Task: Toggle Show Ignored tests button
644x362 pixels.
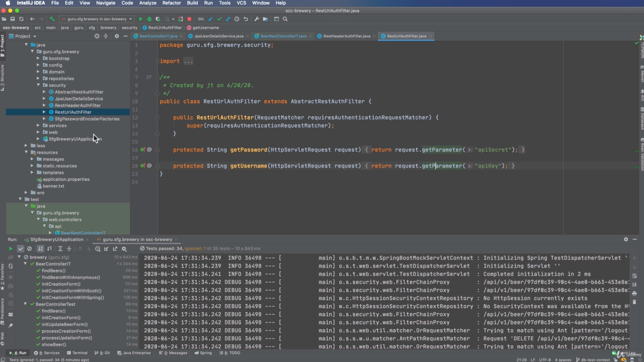Action: [x=29, y=249]
